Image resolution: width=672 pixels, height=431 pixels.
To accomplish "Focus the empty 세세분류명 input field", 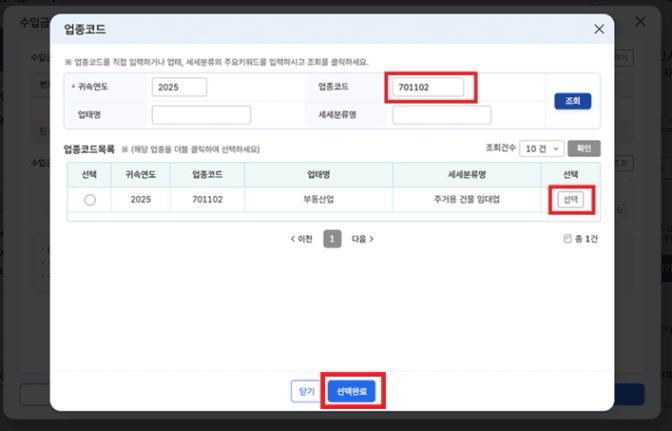I will [x=441, y=115].
